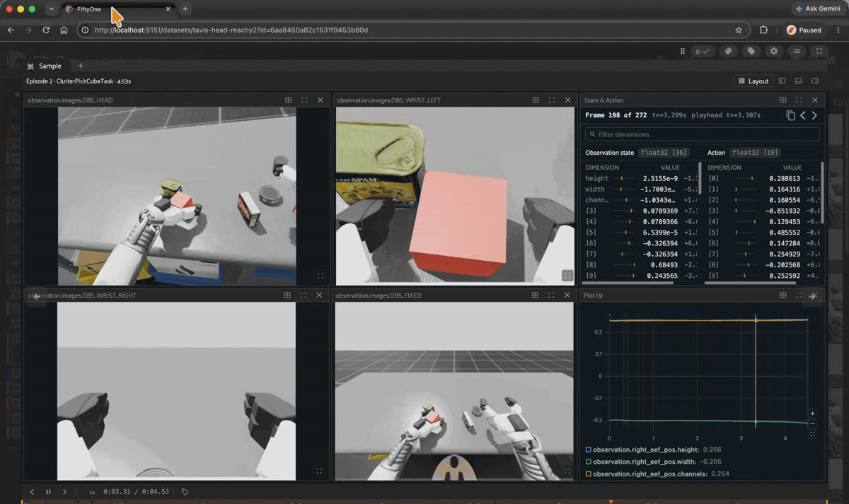Add a new panel tab with plus
Screen dimensions: 849x504
(x=80, y=66)
